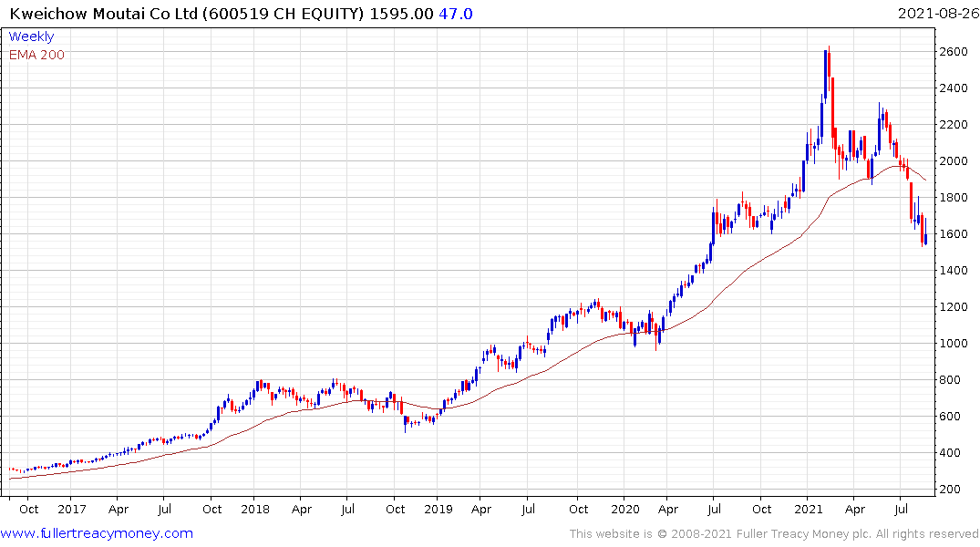
Task: Click the 2017 year label on time axis
Action: pyautogui.click(x=72, y=510)
